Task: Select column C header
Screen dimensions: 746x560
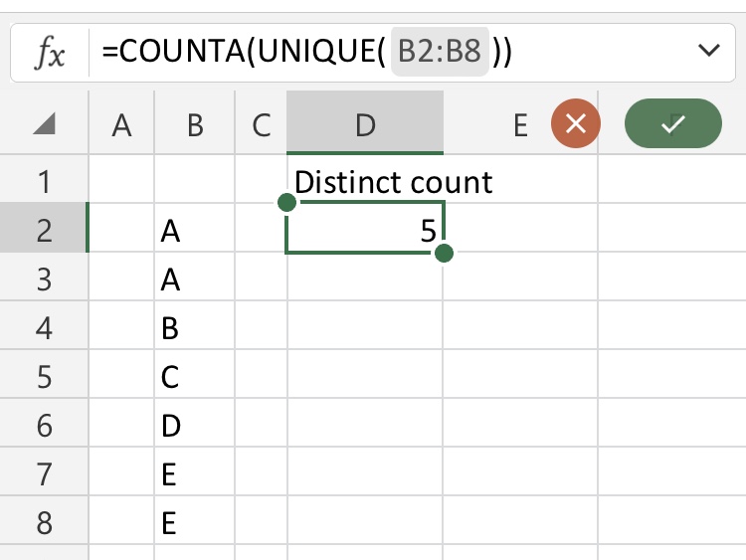Action: [262, 125]
